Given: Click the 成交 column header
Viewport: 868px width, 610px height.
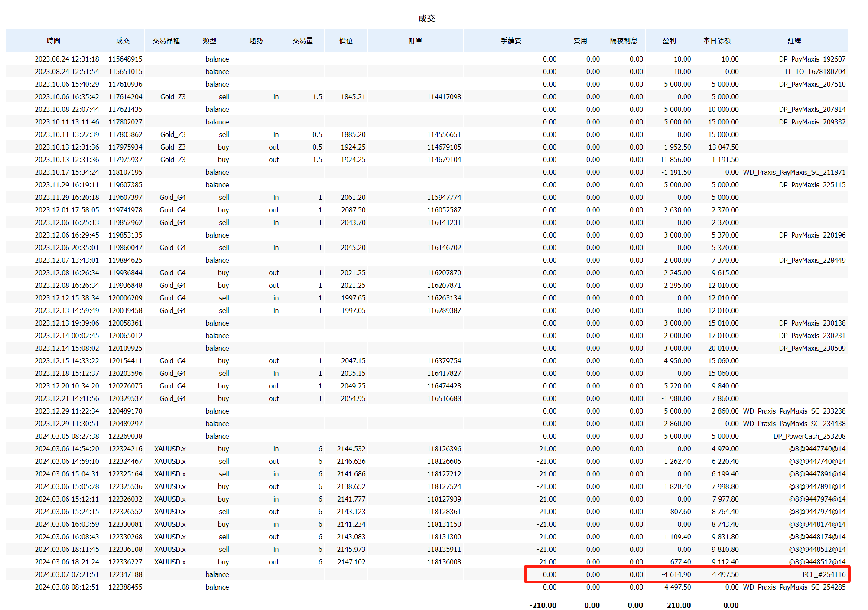Looking at the screenshot, I should [x=123, y=41].
